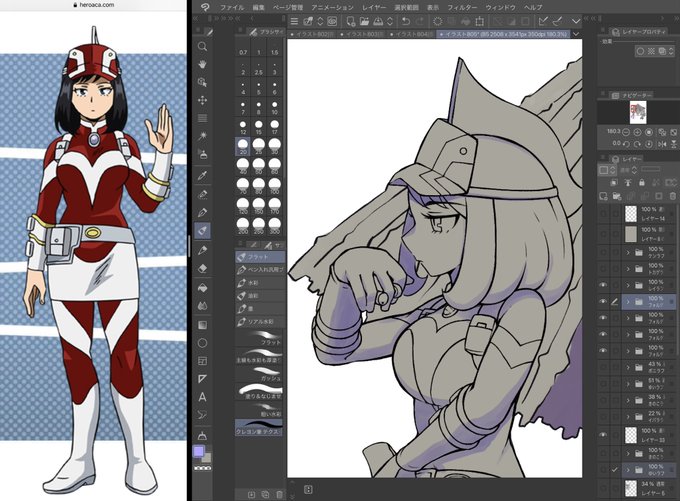Show the レイヤー14 layer
This screenshot has height=501, width=680.
tap(603, 213)
